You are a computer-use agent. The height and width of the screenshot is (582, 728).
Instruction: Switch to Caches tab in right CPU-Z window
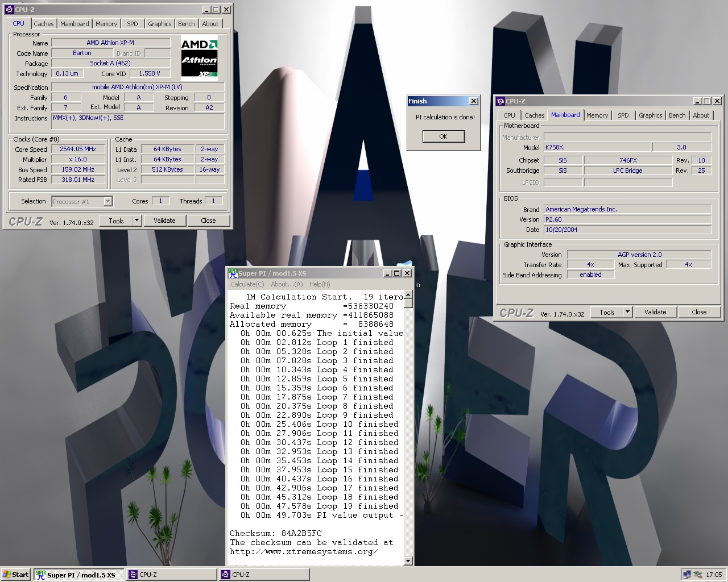pyautogui.click(x=534, y=115)
